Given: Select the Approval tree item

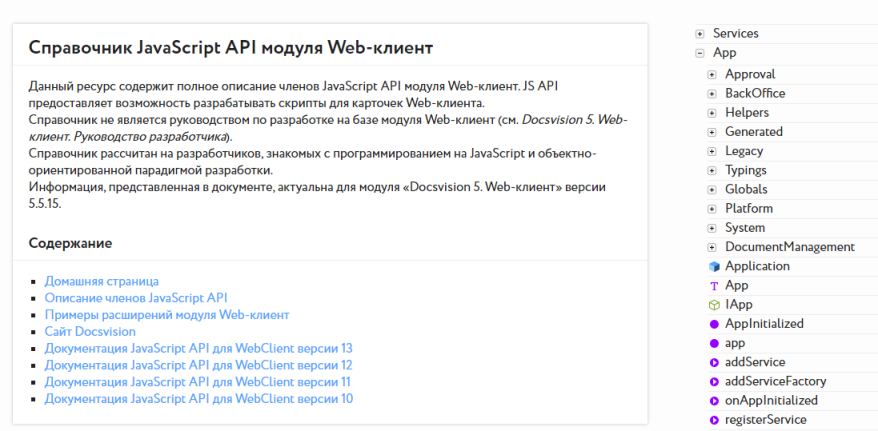Looking at the screenshot, I should coord(750,74).
